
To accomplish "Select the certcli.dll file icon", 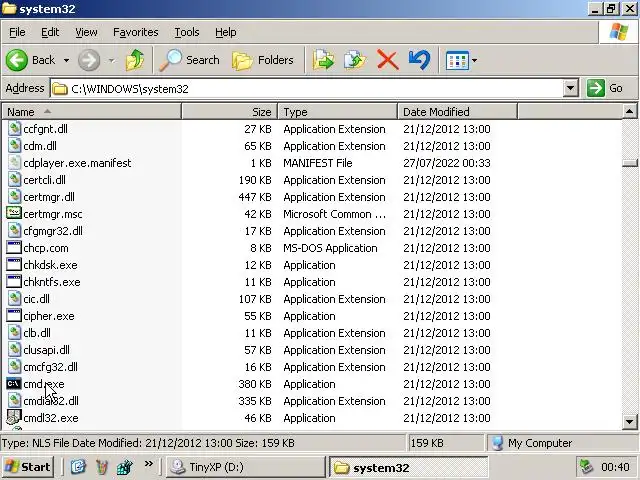I will [14, 180].
